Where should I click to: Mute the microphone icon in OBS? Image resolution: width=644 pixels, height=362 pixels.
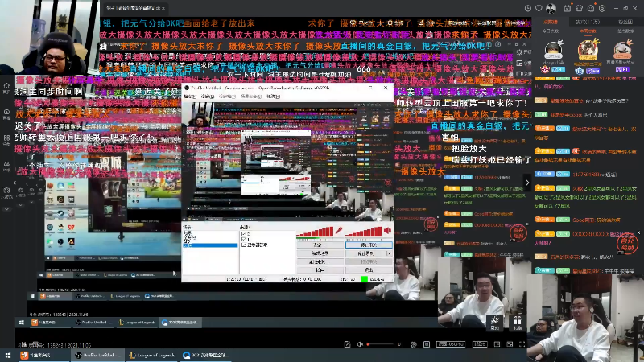tap(339, 231)
